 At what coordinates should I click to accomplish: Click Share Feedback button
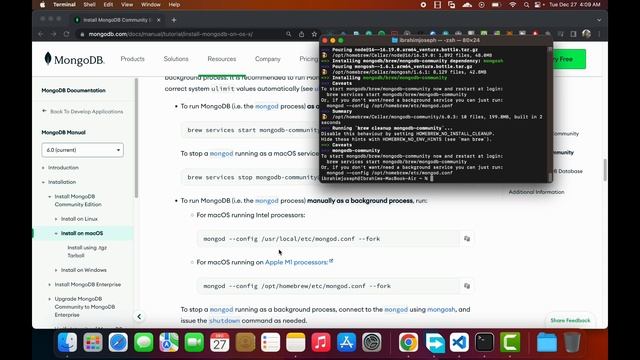(x=570, y=320)
